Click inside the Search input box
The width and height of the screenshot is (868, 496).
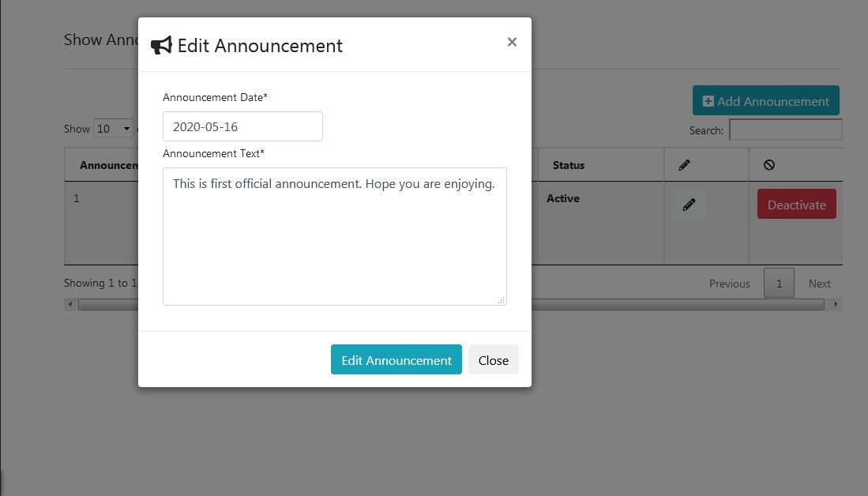coord(785,129)
